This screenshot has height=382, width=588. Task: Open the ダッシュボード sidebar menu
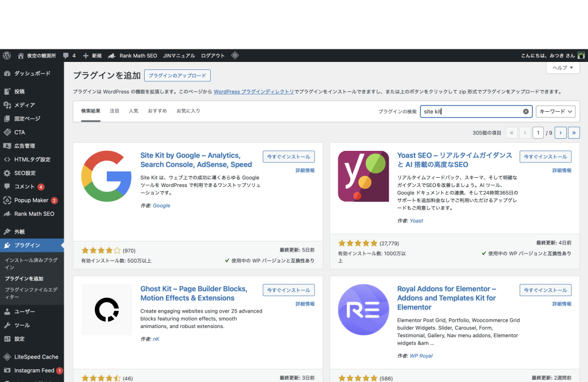[x=32, y=74]
